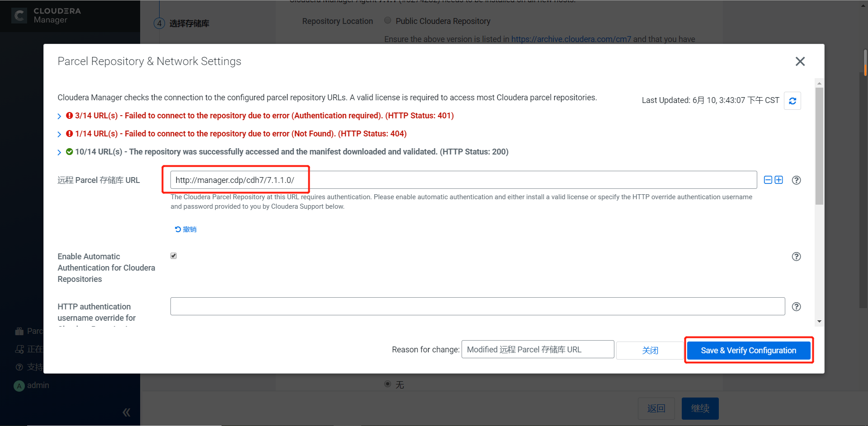Open the 支持 support sidebar item
Screen dimensions: 868x426
(29, 367)
